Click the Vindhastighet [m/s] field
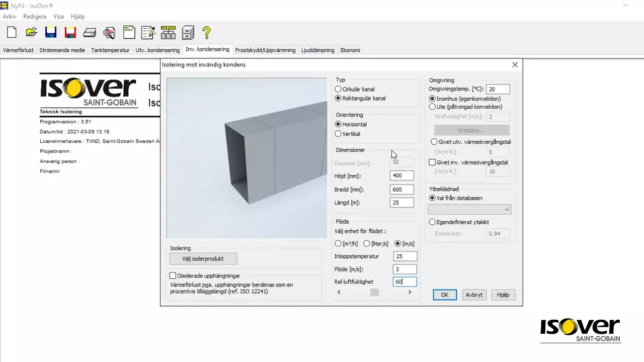 [498, 117]
